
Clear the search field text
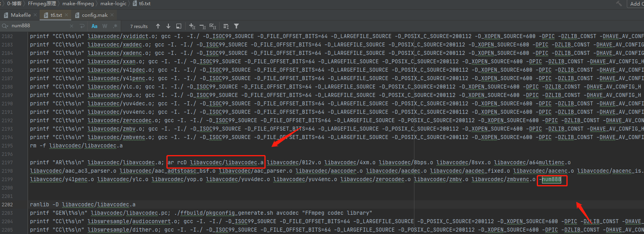72,26
